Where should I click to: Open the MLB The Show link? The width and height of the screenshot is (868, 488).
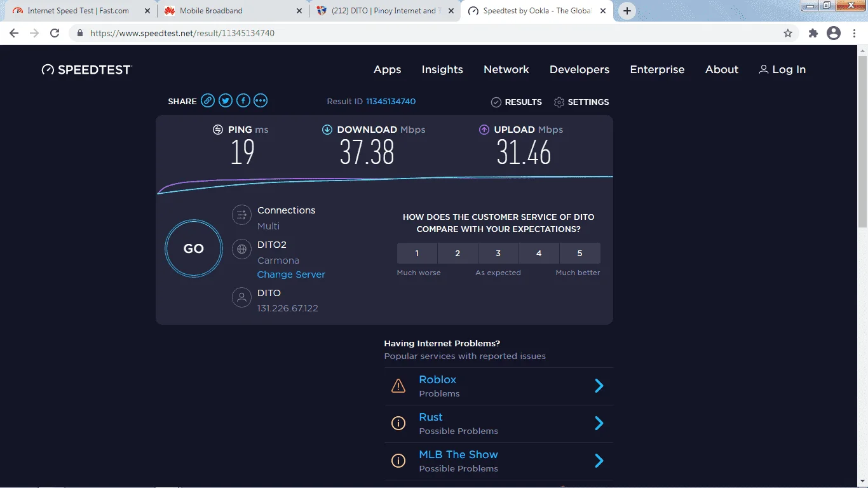(x=458, y=454)
